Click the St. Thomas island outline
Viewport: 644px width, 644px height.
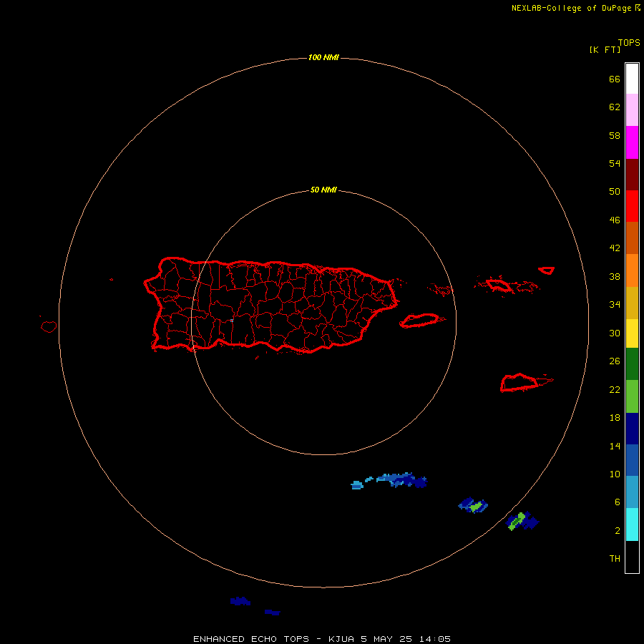tap(499, 285)
